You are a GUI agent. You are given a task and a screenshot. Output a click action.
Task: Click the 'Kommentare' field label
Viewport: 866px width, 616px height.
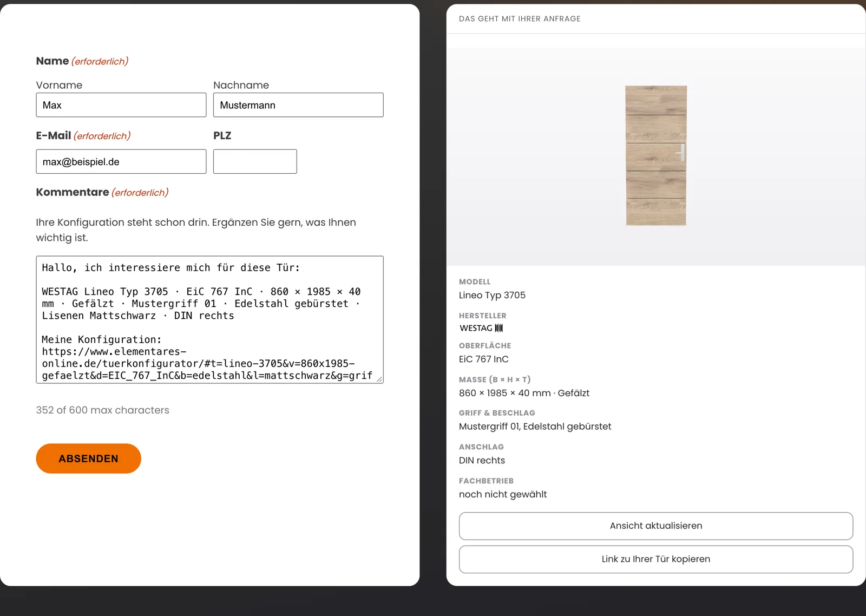(x=73, y=192)
